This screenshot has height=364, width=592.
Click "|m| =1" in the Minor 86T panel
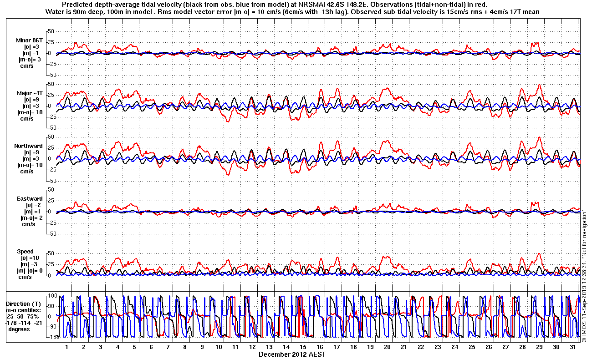pos(31,53)
